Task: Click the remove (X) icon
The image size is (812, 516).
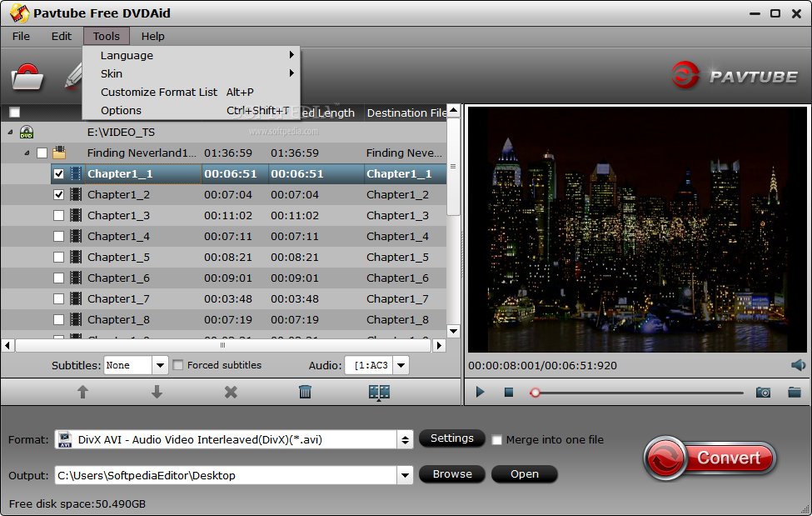Action: (231, 392)
